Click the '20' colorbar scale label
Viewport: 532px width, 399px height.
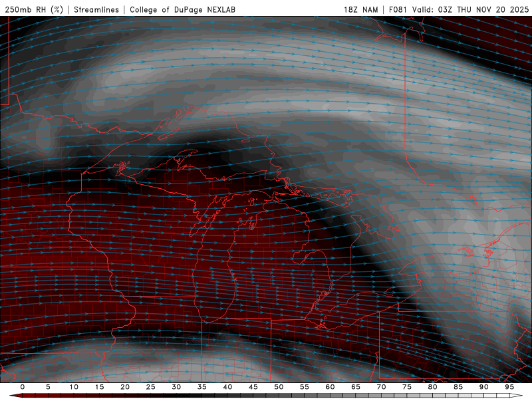[125, 387]
